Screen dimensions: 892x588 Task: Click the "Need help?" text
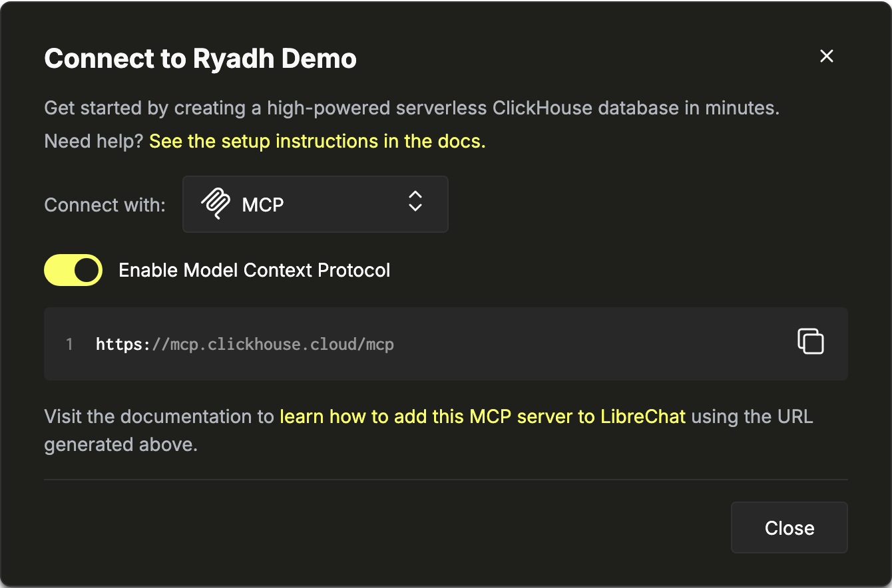click(94, 142)
